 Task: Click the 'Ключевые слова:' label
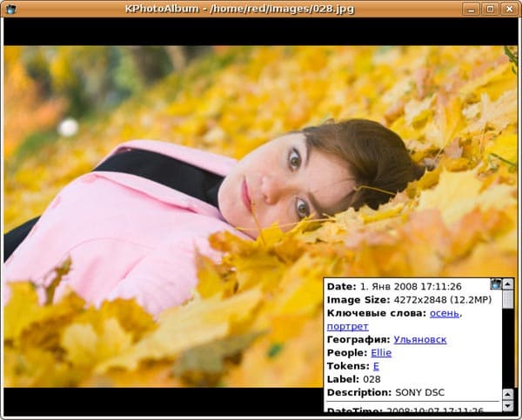pos(377,313)
